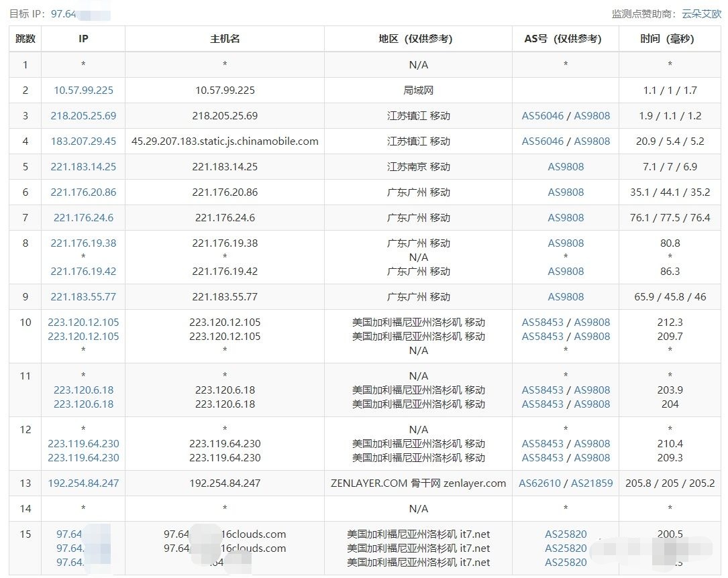Open IP link 223.120.12.105 on hop 10
This screenshot has width=728, height=578.
83,322
